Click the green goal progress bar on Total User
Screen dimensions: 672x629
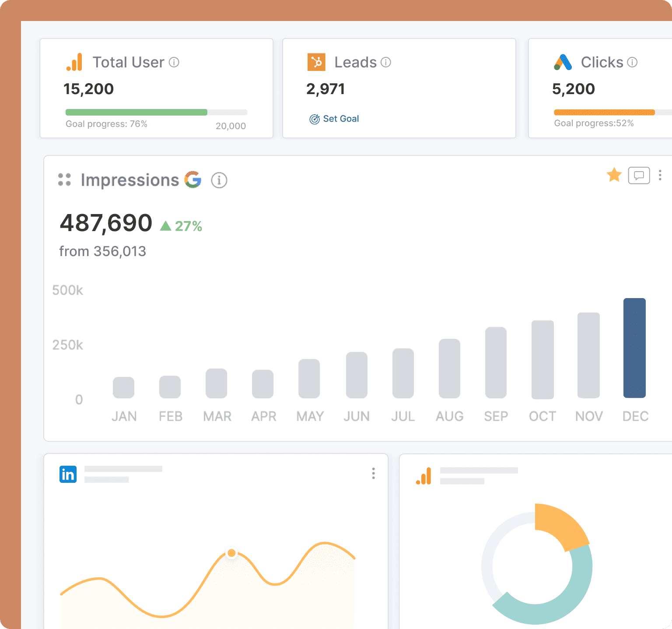tap(136, 112)
